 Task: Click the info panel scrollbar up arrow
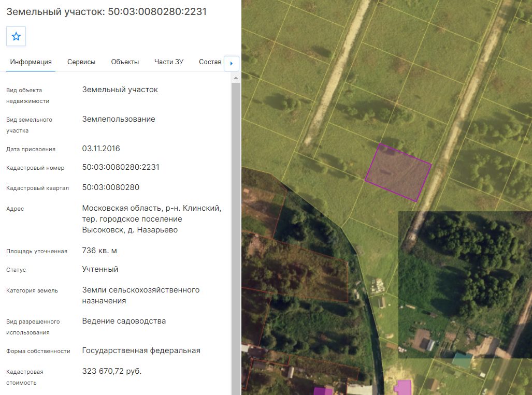click(x=236, y=78)
